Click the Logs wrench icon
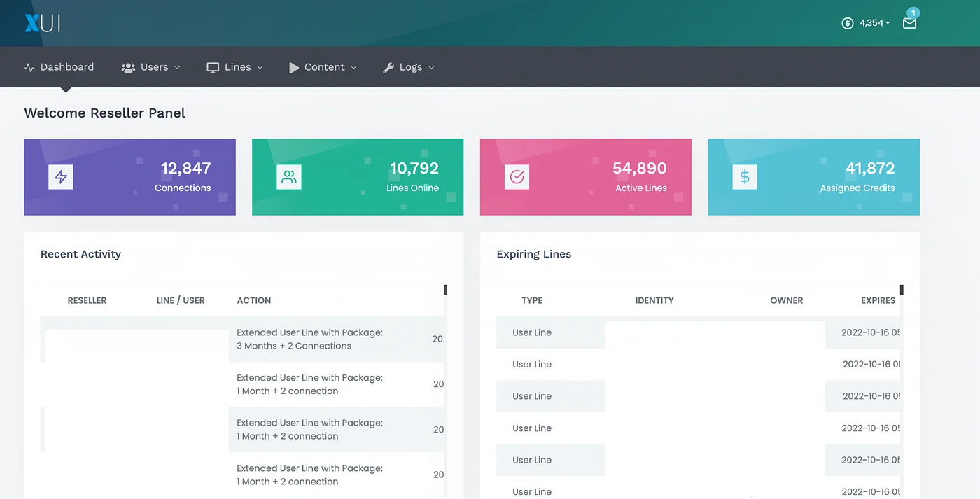 [389, 66]
